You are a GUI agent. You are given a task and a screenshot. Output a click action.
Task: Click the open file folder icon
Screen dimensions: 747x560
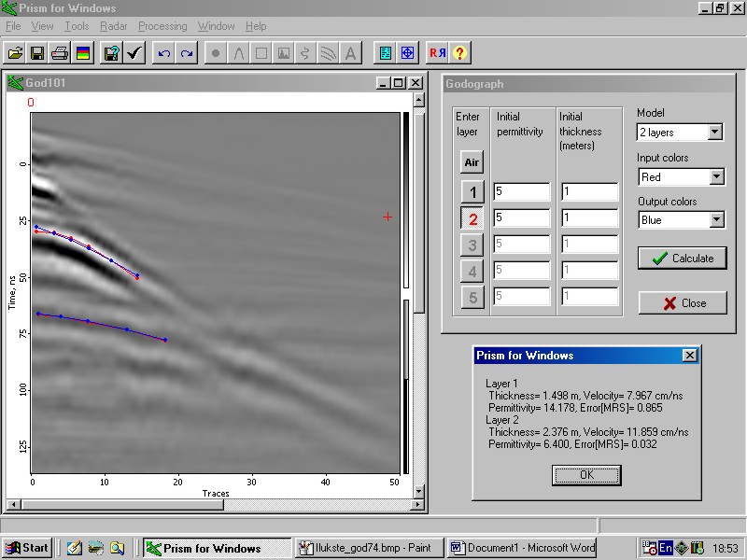(15, 53)
